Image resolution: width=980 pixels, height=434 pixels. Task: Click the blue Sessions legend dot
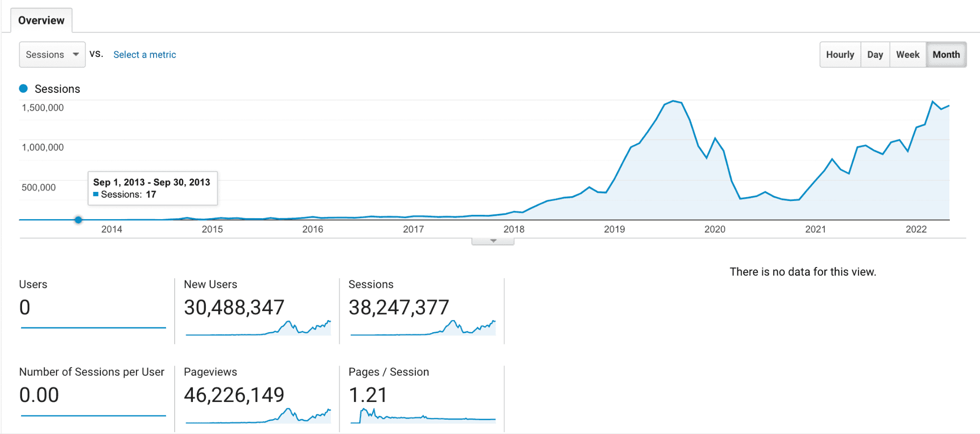(23, 88)
